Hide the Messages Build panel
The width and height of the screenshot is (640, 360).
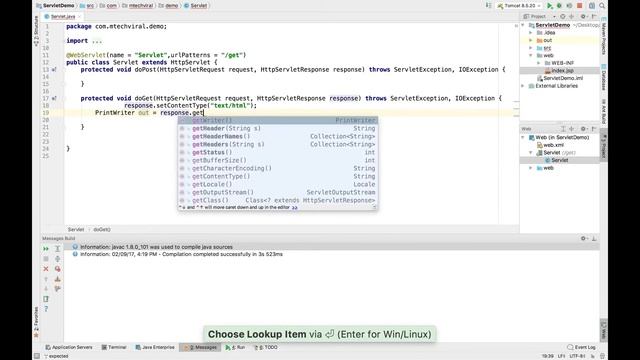point(594,238)
